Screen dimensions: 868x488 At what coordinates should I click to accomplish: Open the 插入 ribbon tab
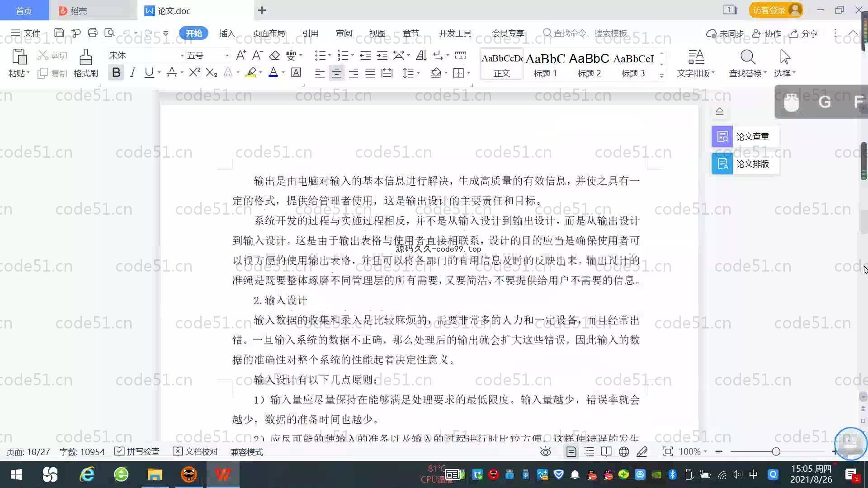click(227, 33)
